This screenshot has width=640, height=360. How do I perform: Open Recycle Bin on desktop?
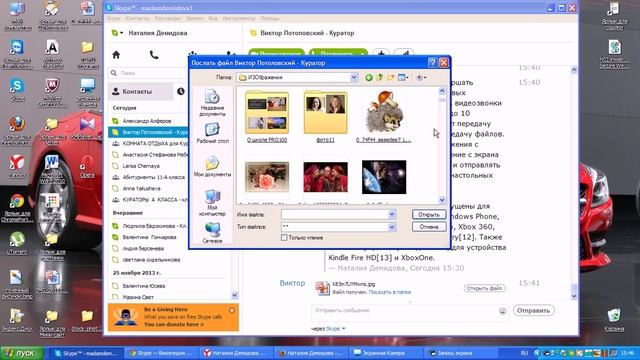pyautogui.click(x=614, y=320)
